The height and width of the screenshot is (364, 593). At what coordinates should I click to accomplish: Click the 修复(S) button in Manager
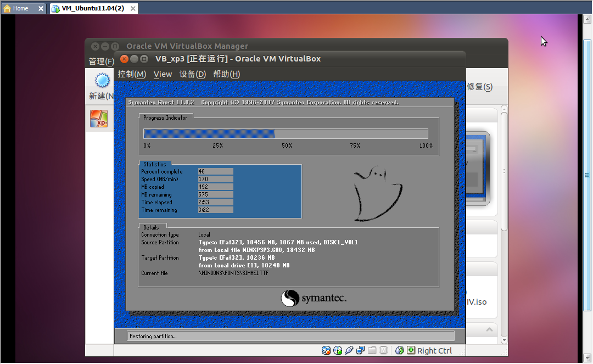pyautogui.click(x=479, y=87)
